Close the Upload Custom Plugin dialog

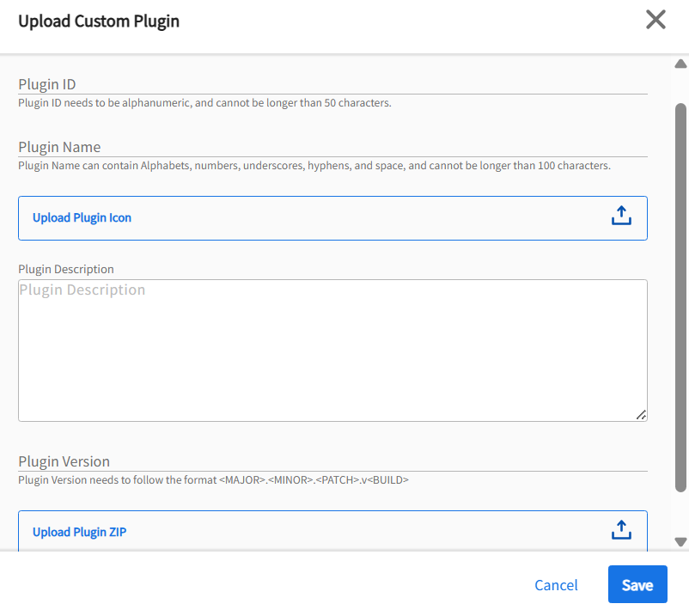[655, 20]
